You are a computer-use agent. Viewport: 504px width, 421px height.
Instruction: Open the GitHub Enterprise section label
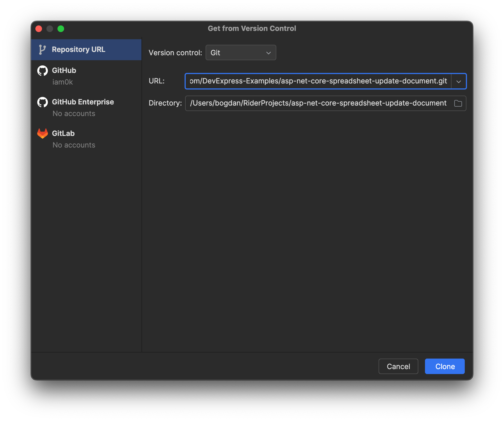(83, 102)
